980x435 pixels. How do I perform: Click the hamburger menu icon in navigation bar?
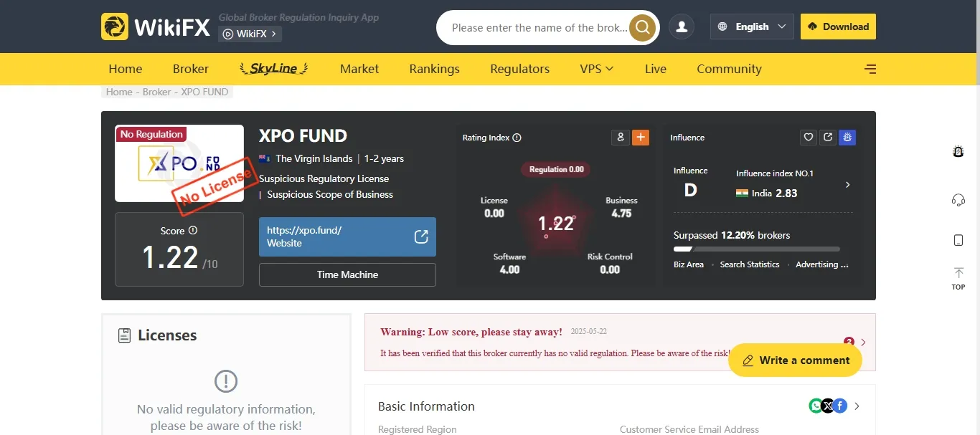(x=870, y=70)
